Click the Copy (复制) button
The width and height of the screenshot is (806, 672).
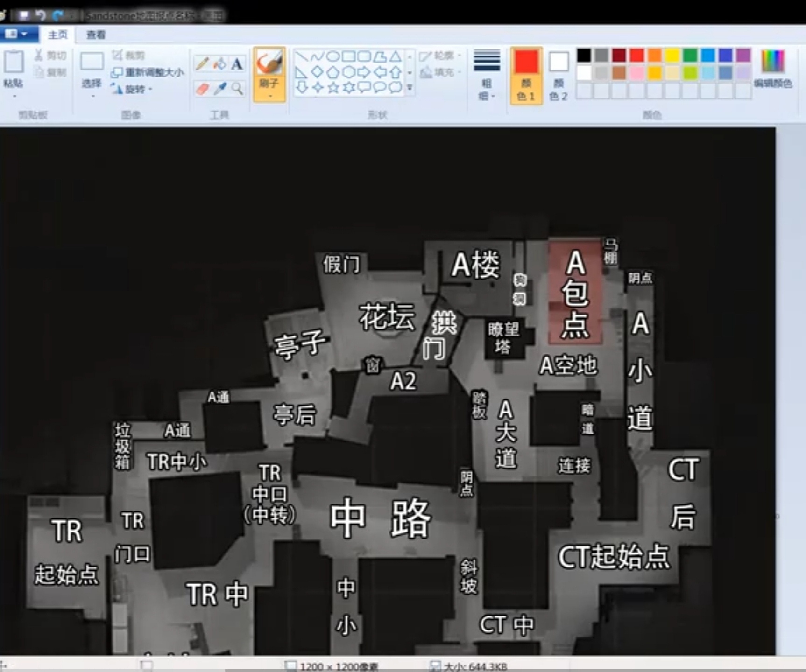click(x=50, y=72)
